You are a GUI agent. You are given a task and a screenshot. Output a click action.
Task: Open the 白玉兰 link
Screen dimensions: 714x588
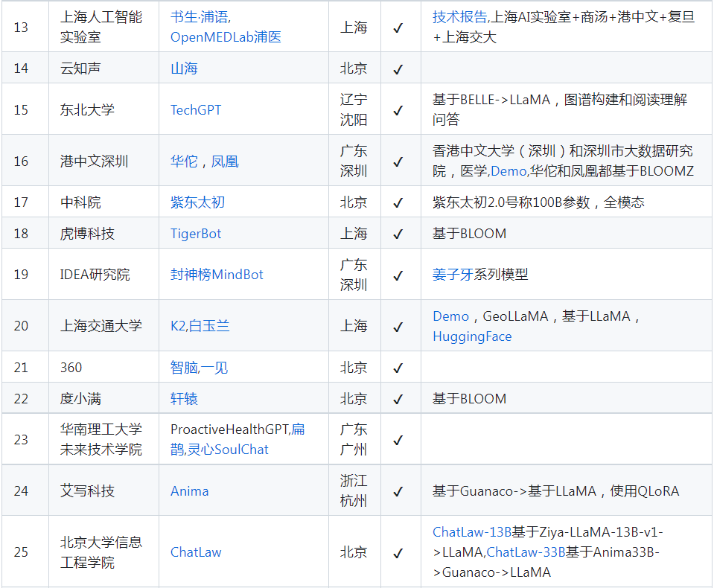tap(209, 326)
